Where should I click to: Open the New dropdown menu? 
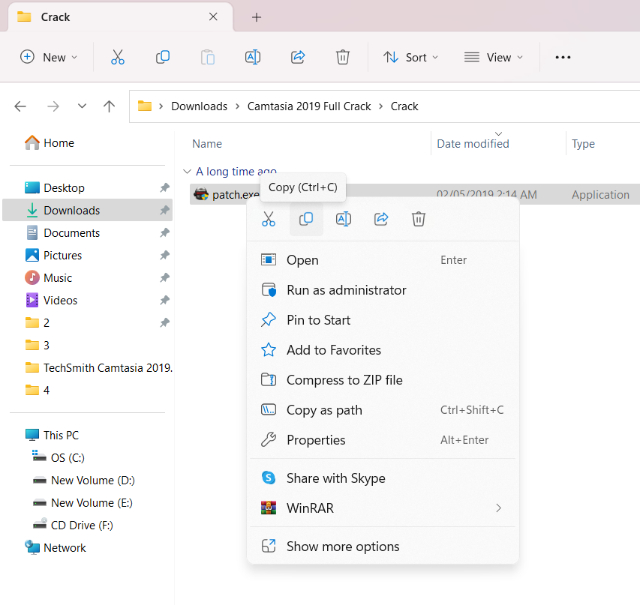(x=49, y=57)
